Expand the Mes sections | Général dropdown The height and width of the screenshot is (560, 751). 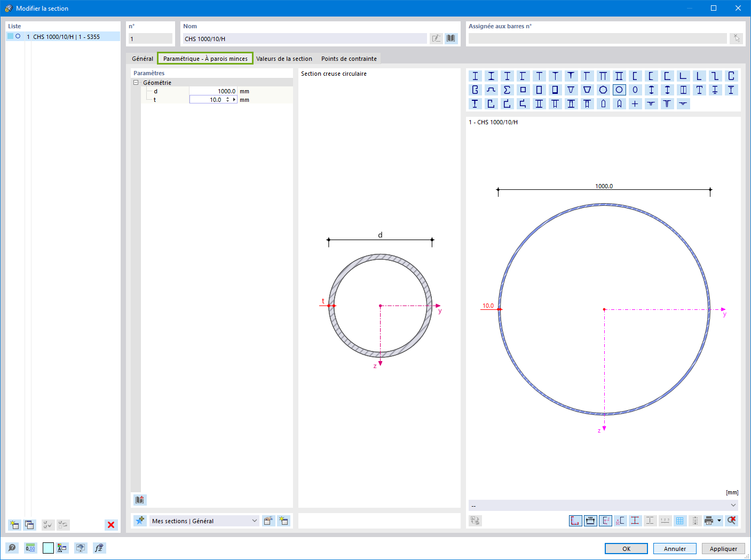pos(255,521)
